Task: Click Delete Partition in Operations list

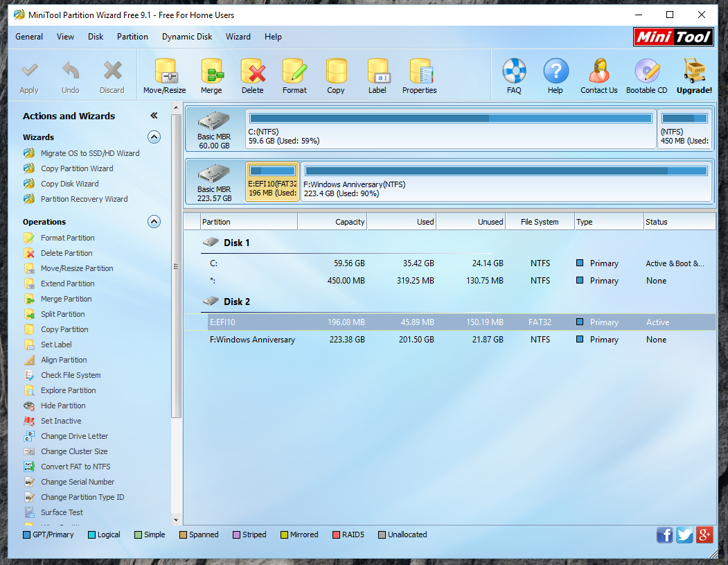Action: [66, 253]
